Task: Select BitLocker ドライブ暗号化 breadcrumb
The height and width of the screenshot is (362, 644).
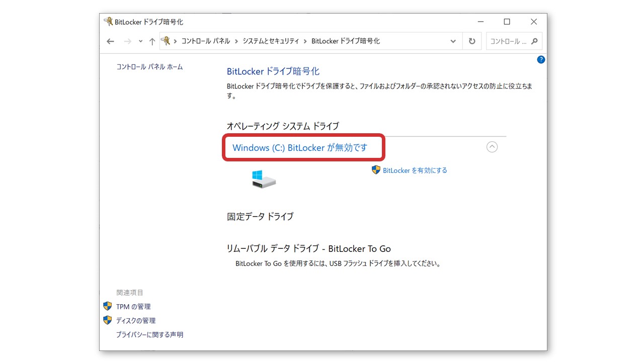Action: click(x=346, y=41)
